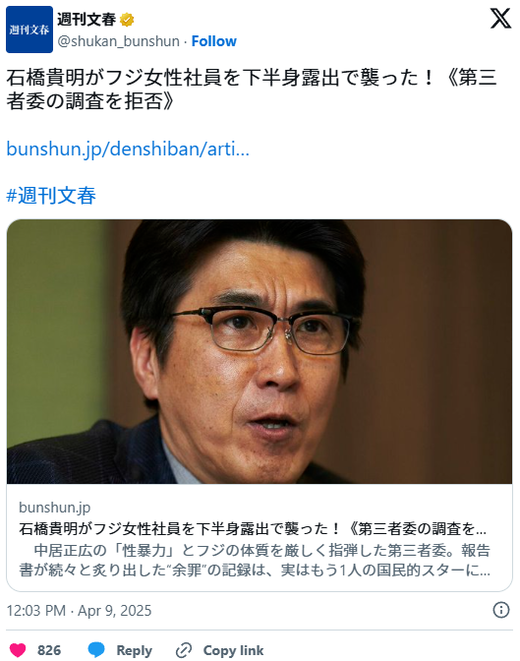Viewport: 520px width, 661px height.
Task: Follow the shukan_bunshun account
Action: (214, 41)
